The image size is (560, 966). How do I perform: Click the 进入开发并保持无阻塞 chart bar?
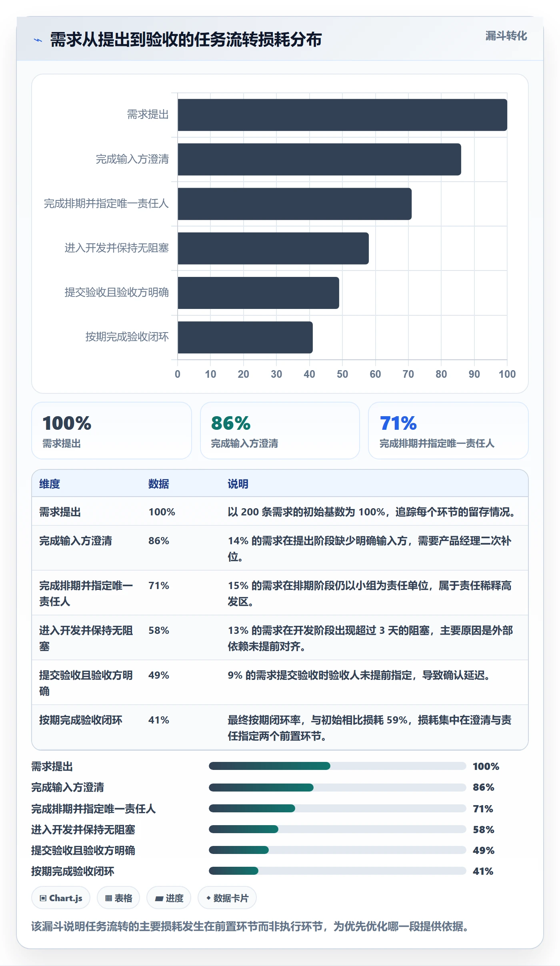273,248
